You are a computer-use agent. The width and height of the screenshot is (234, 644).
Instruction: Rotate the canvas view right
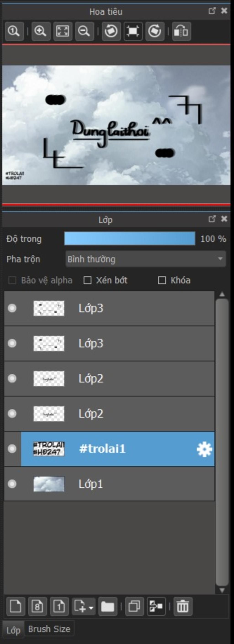(x=155, y=31)
